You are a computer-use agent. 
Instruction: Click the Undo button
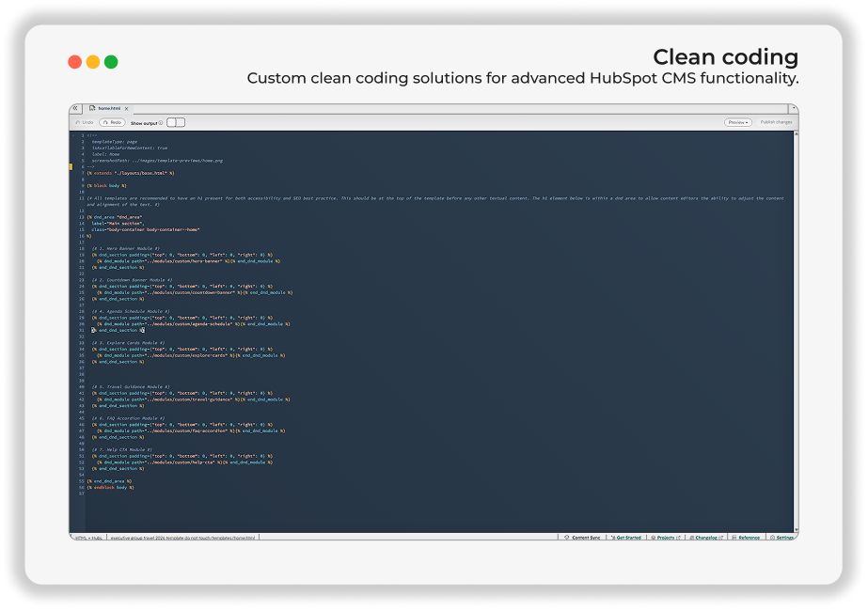tap(85, 122)
